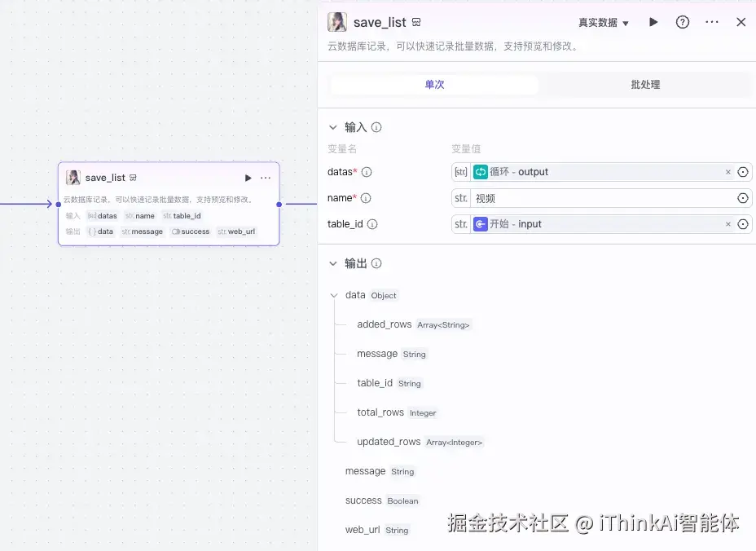
Task: Open the help question-mark icon
Action: click(x=683, y=22)
